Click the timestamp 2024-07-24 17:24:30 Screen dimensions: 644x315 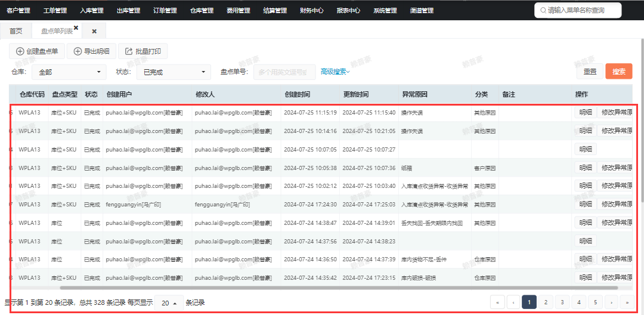[310, 204]
